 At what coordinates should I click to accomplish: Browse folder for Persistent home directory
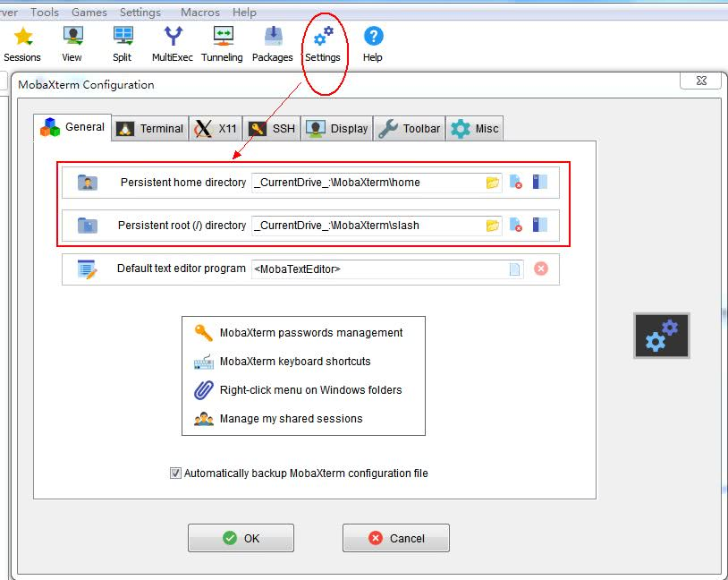(x=493, y=183)
